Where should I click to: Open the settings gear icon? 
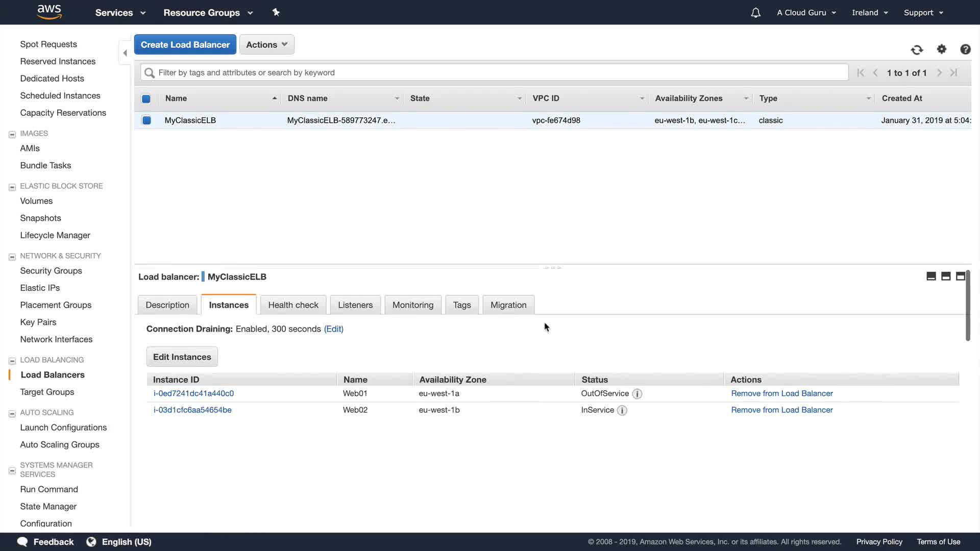[x=942, y=49]
